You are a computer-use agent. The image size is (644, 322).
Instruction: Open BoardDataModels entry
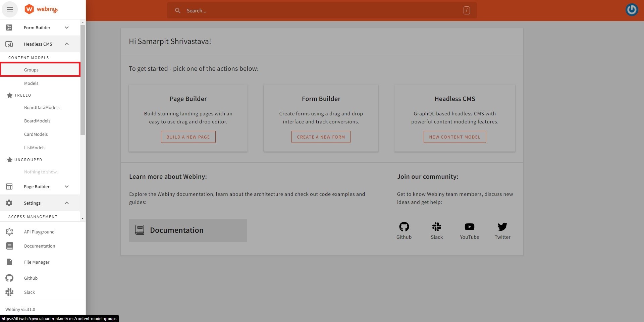click(x=40, y=107)
